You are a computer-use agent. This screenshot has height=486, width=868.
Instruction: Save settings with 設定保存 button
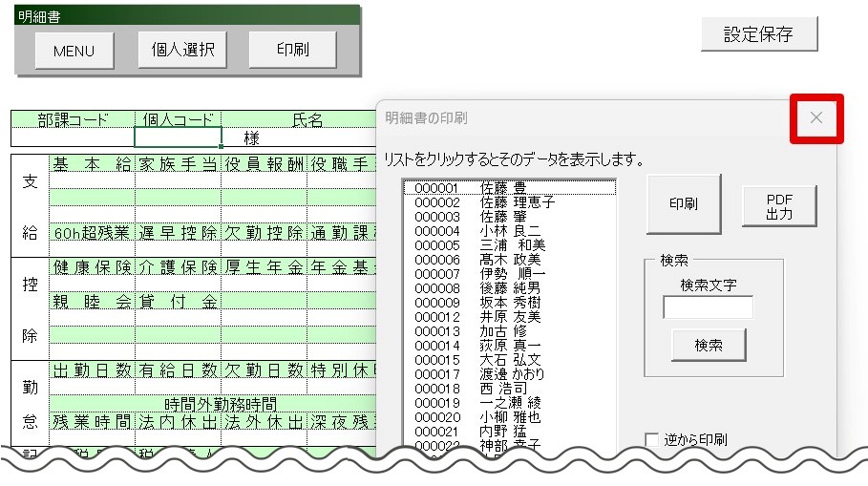point(759,34)
